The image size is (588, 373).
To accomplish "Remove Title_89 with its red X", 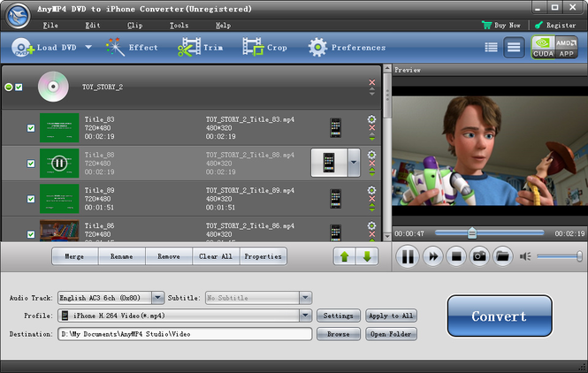I will click(x=372, y=199).
